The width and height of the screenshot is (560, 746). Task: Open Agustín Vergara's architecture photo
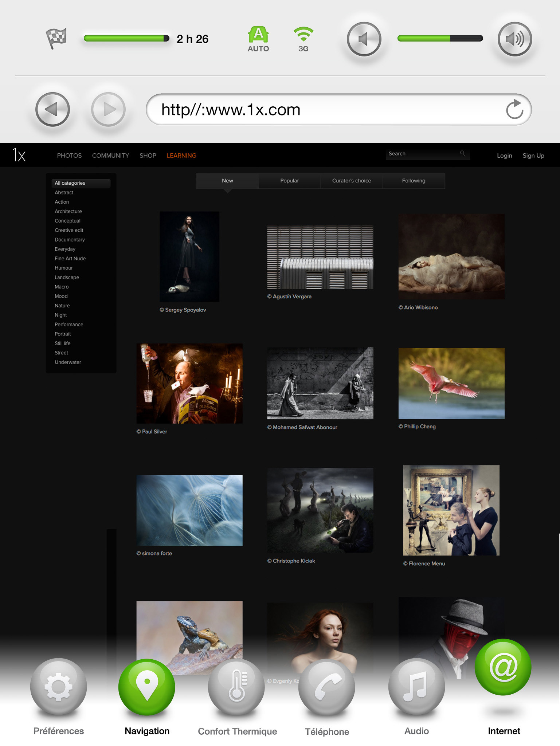pos(320,257)
